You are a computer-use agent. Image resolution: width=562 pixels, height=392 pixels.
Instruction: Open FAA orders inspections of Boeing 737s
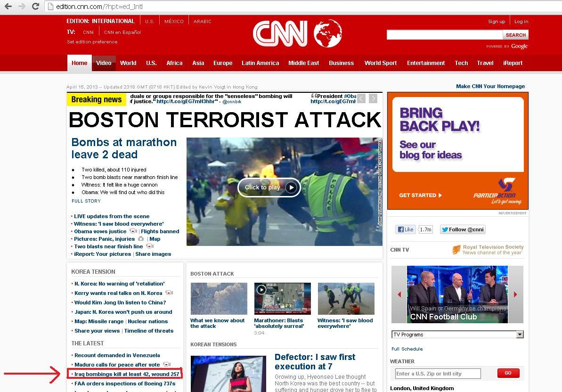[x=125, y=384]
